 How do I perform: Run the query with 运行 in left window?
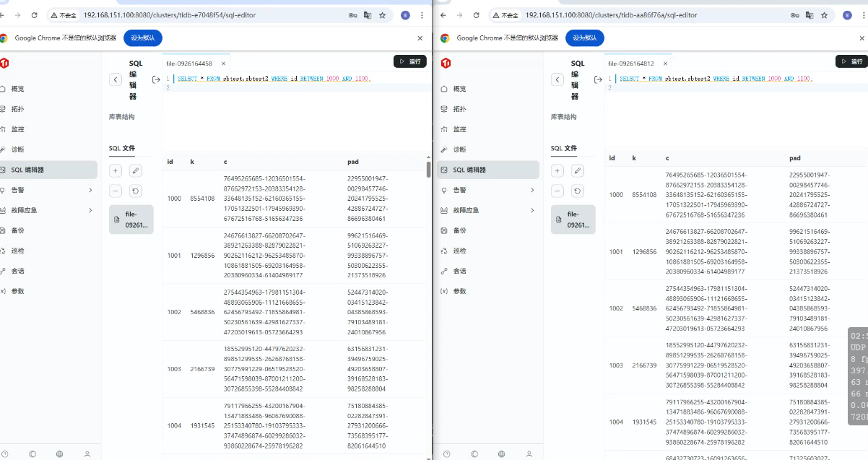click(409, 61)
